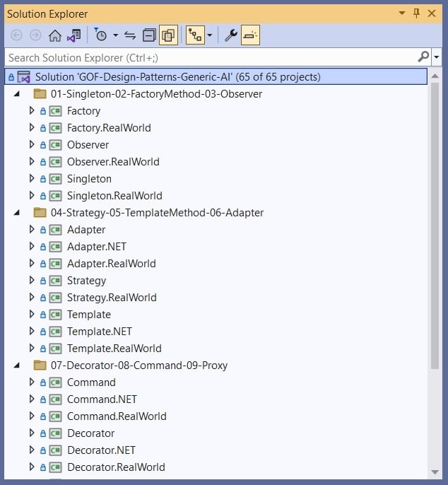Select Adapter.RealWorld project label
448x485 pixels.
click(x=112, y=264)
